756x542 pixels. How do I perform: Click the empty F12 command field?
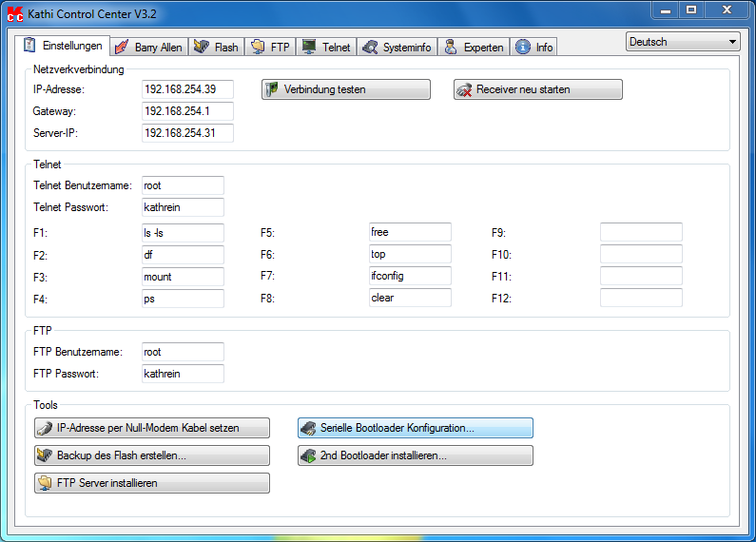click(641, 298)
